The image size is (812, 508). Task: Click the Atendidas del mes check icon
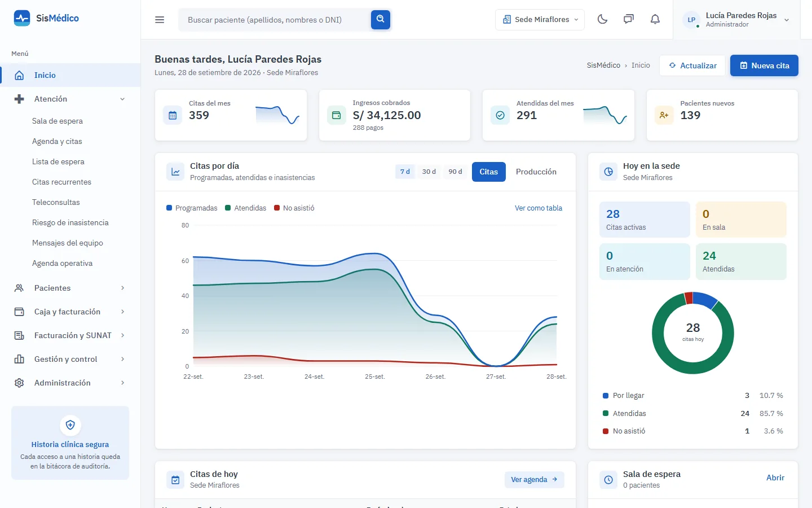click(x=500, y=115)
